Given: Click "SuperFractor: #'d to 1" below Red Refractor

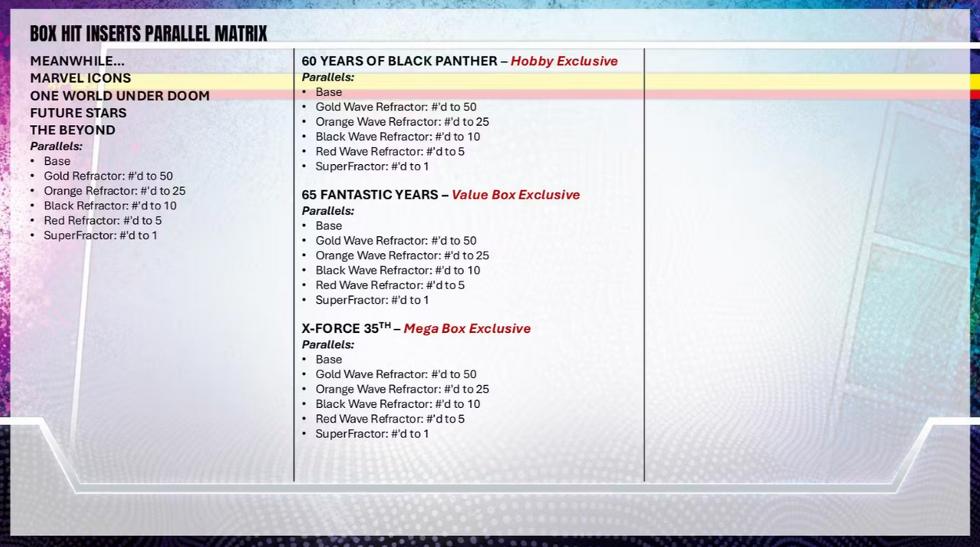Looking at the screenshot, I should click(x=101, y=235).
